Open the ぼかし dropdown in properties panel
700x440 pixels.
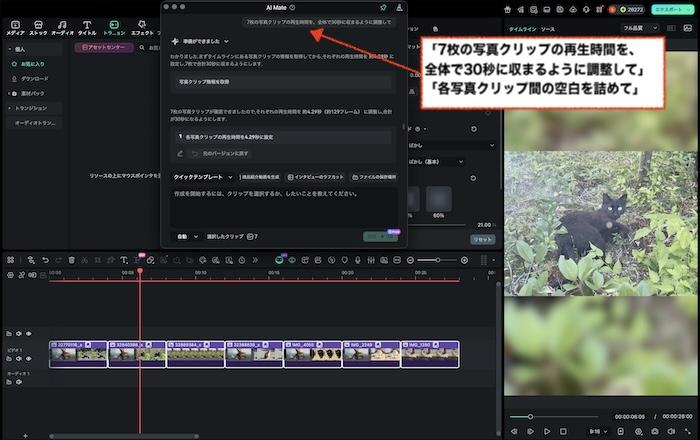point(451,145)
